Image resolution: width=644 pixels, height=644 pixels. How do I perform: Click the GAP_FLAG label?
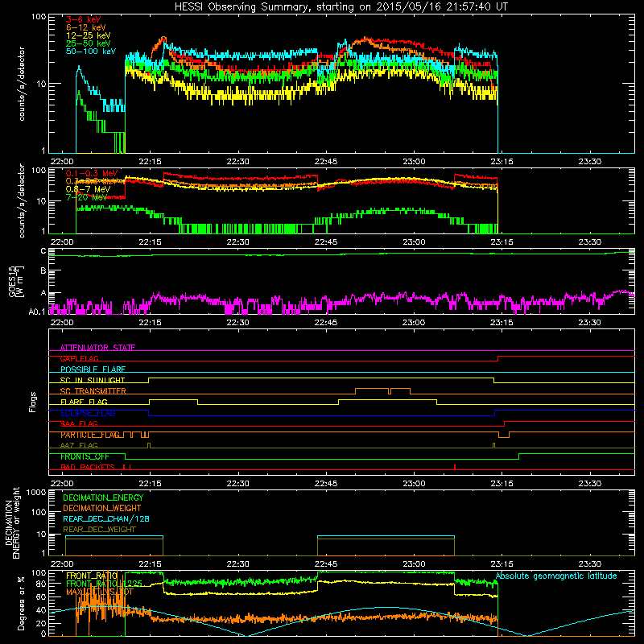click(79, 358)
